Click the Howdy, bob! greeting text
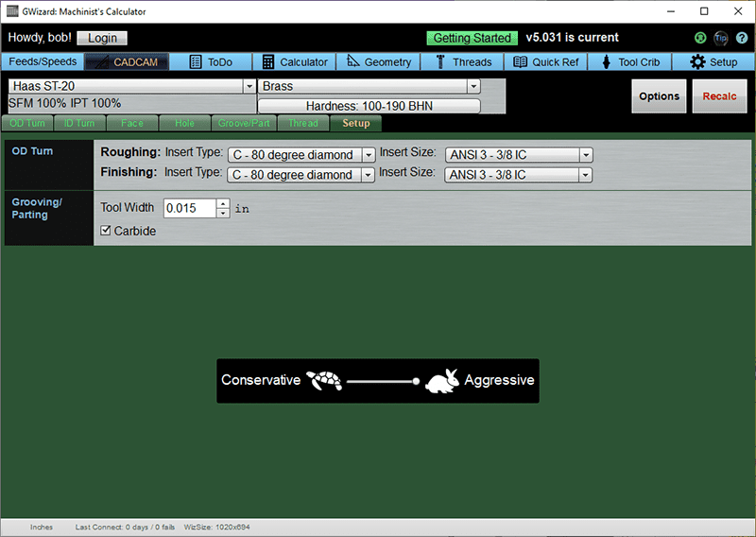This screenshot has width=756, height=537. [40, 38]
